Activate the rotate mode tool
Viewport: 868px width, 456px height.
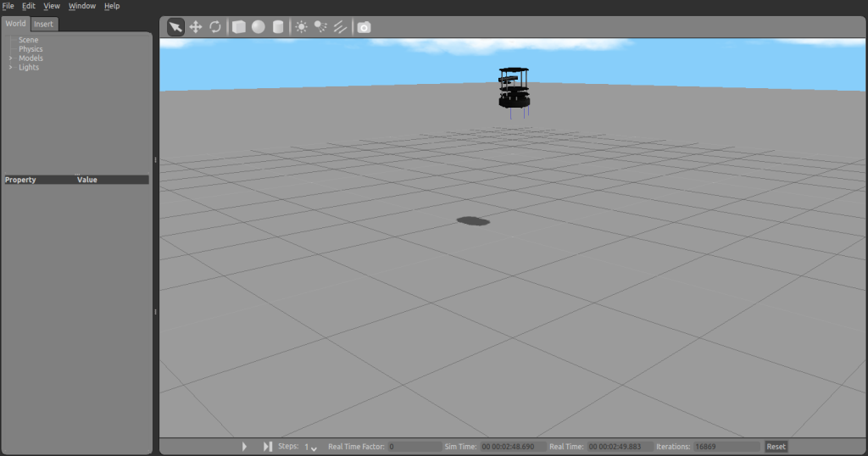(x=215, y=27)
